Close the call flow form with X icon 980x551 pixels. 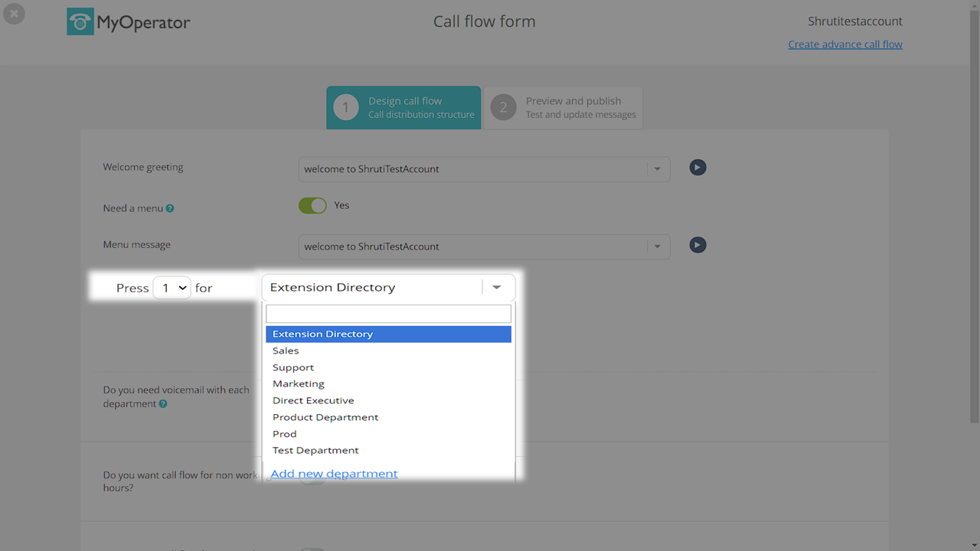click(x=14, y=14)
